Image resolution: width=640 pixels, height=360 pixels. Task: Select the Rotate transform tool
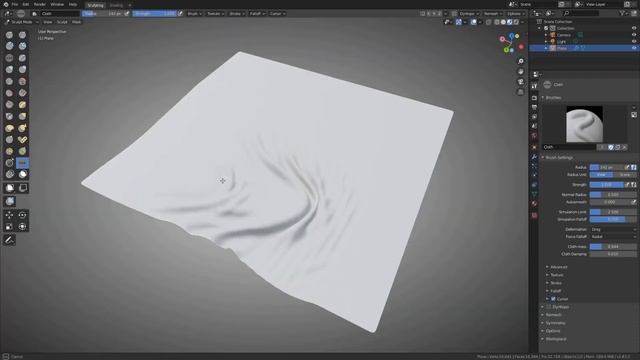coord(22,215)
